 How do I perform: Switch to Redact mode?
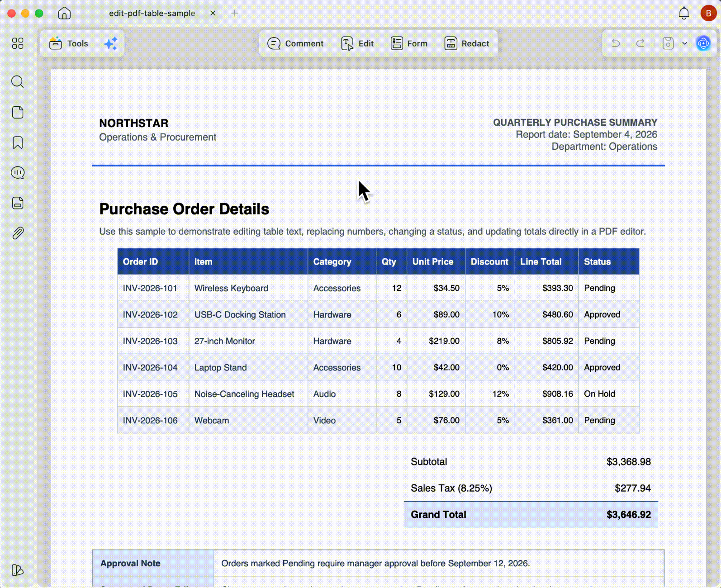click(x=467, y=43)
